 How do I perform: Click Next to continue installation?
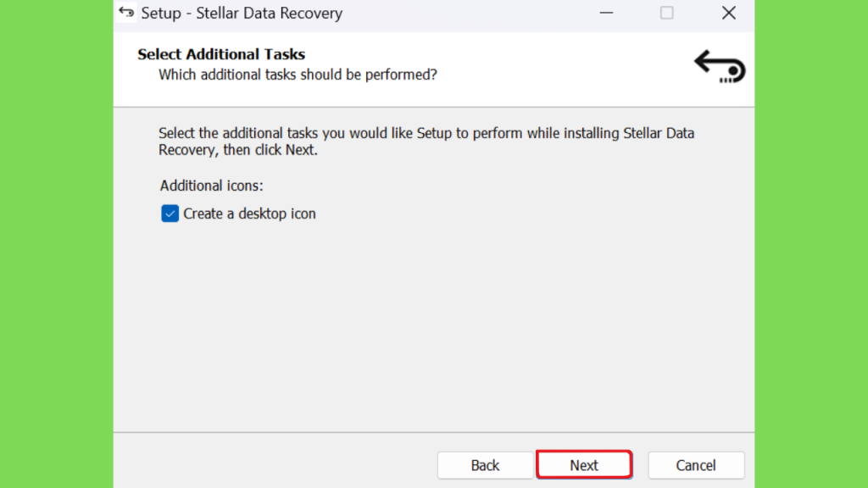point(584,465)
